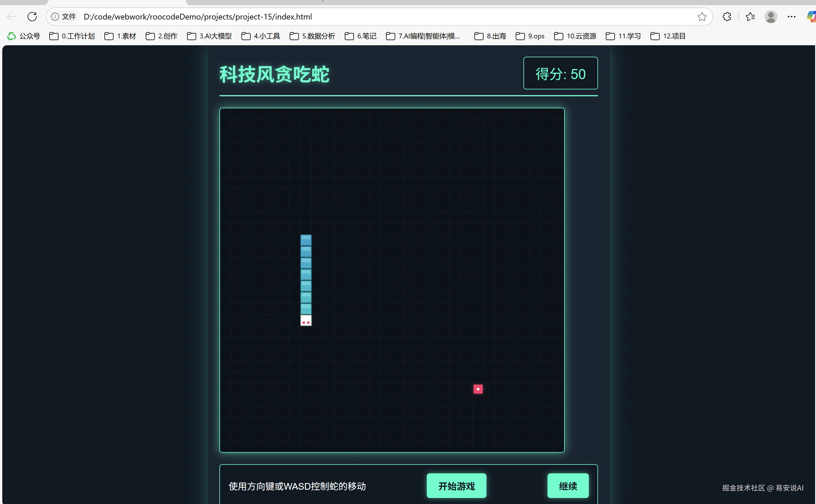Click the back navigation arrow

[11, 16]
